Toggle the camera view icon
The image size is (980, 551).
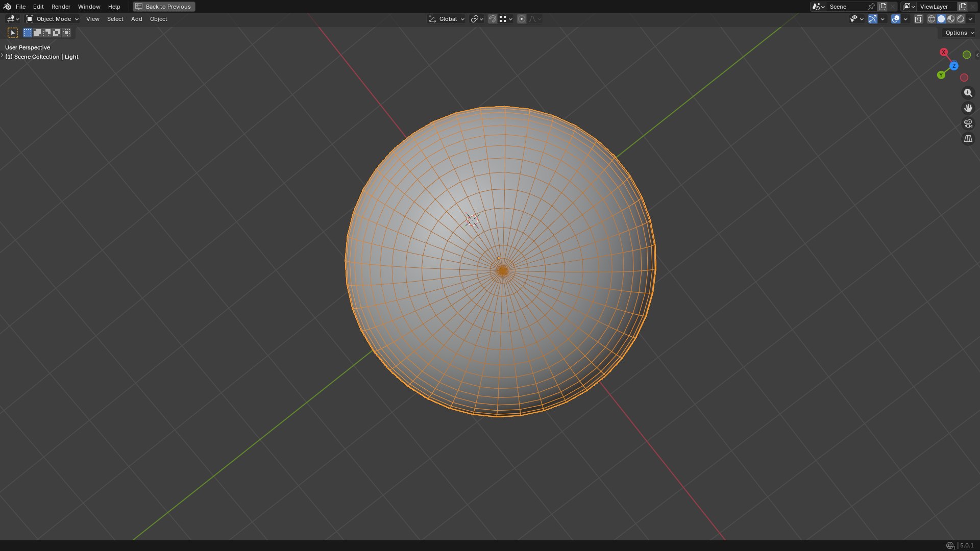968,123
